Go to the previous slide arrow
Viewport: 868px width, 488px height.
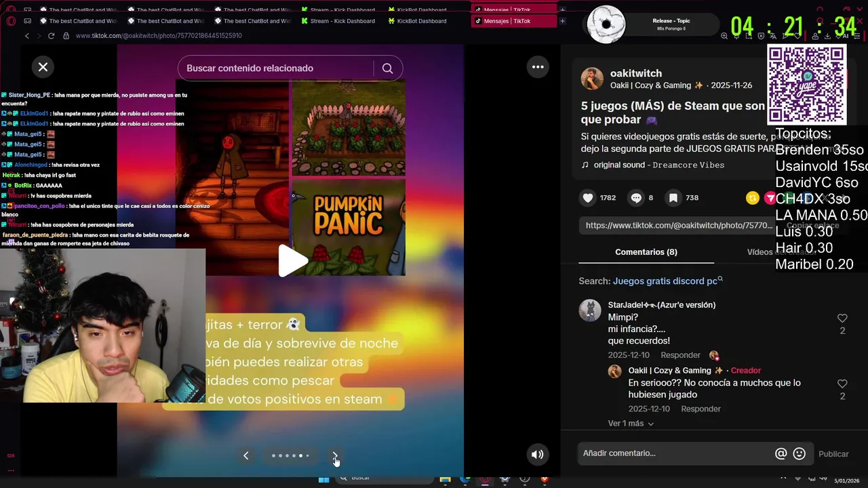tap(245, 455)
